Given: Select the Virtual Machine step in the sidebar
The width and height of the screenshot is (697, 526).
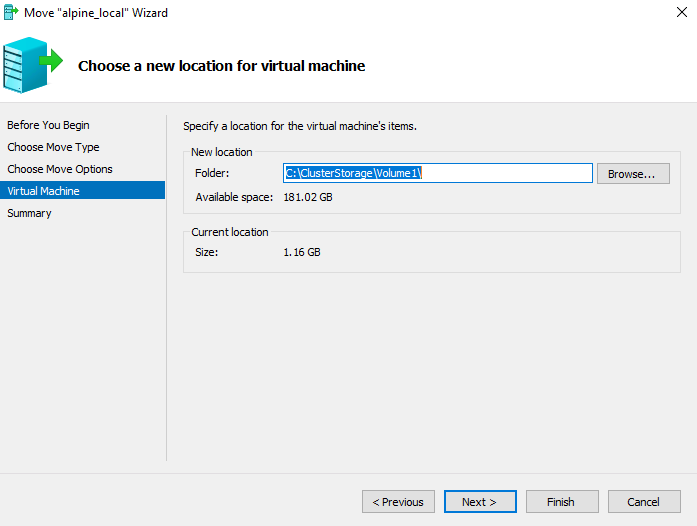Looking at the screenshot, I should 43,191.
